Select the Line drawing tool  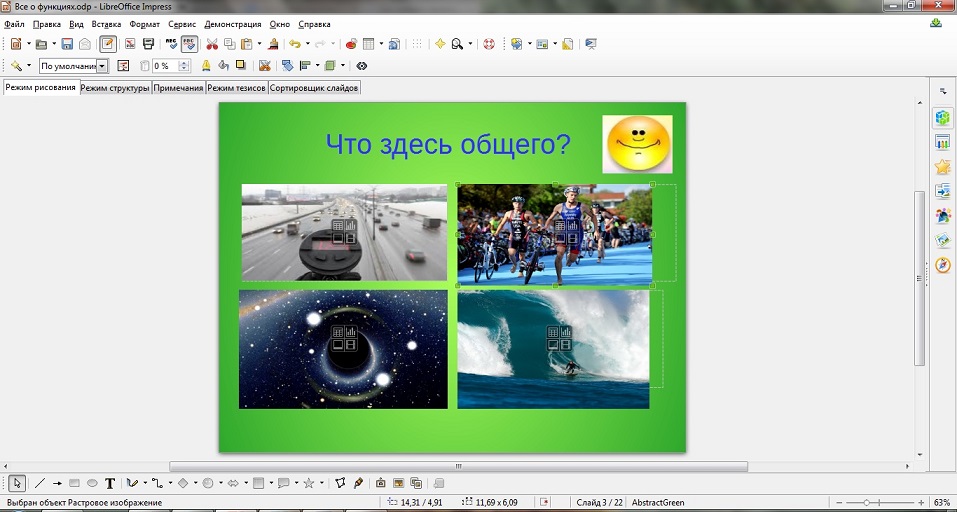tap(41, 484)
